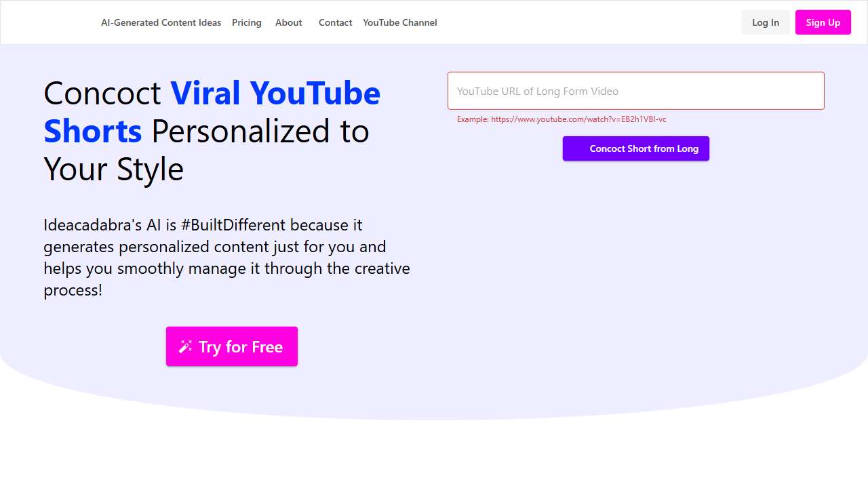
Task: Open AI-Generated Content Ideas page
Action: [x=161, y=22]
